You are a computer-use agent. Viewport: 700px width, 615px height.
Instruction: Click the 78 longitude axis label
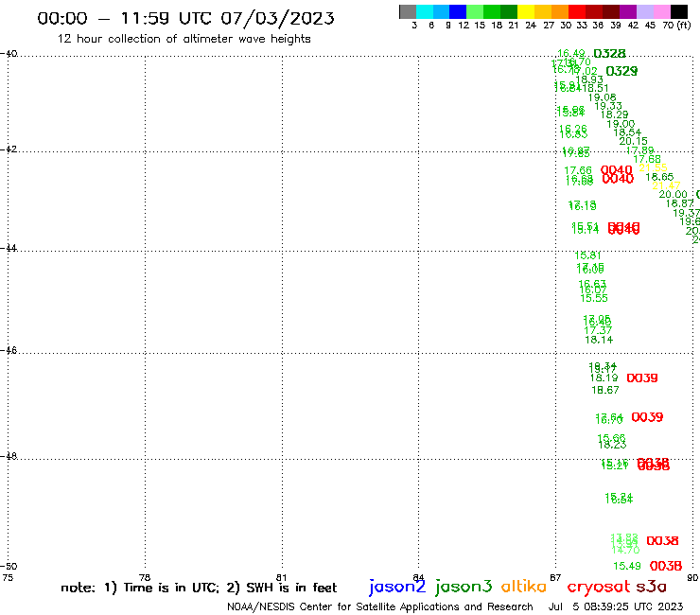(145, 577)
